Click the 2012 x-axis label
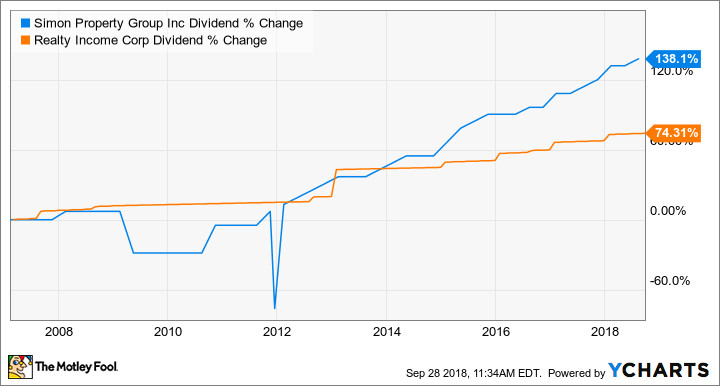Image resolution: width=720 pixels, height=386 pixels. 277,331
